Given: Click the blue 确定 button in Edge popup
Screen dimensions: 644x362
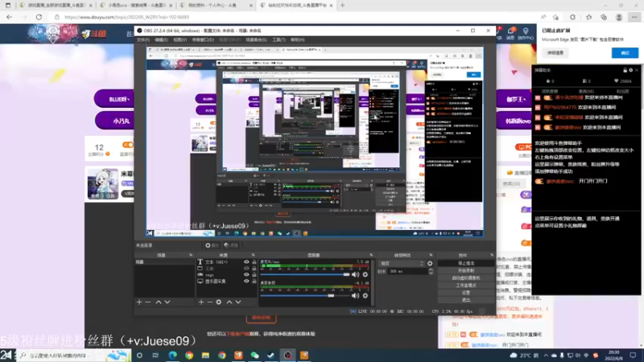Looking at the screenshot, I should tap(625, 53).
